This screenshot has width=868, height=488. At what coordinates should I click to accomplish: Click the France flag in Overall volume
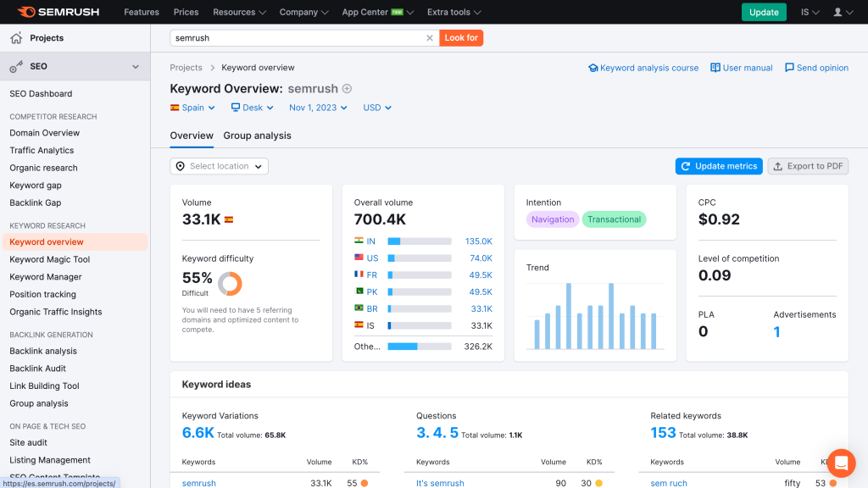359,274
